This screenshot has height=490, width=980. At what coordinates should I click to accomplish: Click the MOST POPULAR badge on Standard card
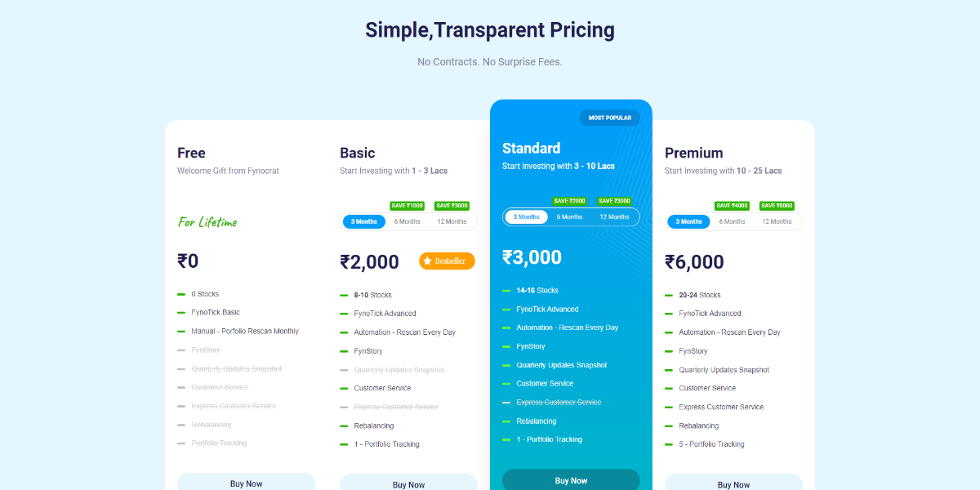(x=609, y=117)
